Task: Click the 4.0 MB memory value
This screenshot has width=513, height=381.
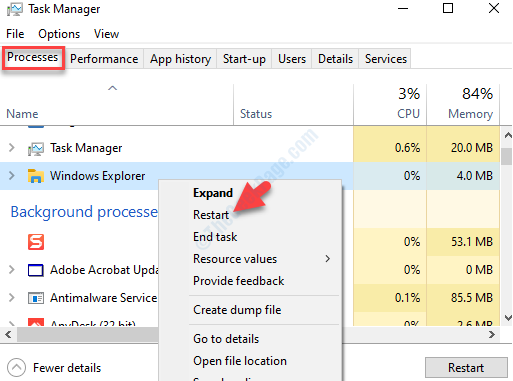Action: coord(475,176)
